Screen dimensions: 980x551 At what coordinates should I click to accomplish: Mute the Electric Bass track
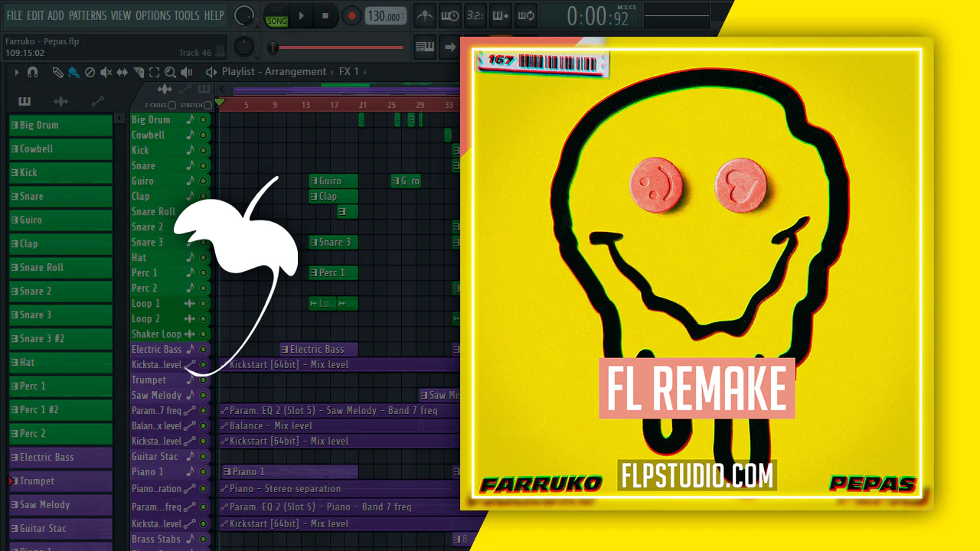pos(203,350)
